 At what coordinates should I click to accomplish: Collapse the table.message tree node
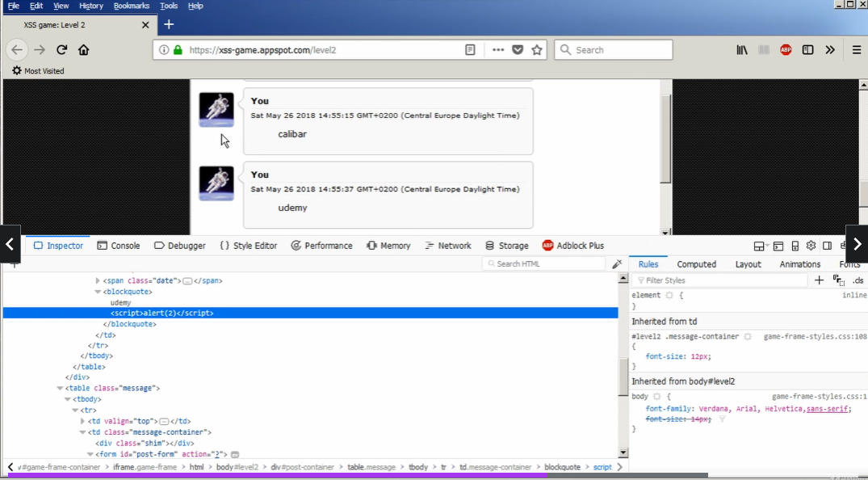pos(60,388)
